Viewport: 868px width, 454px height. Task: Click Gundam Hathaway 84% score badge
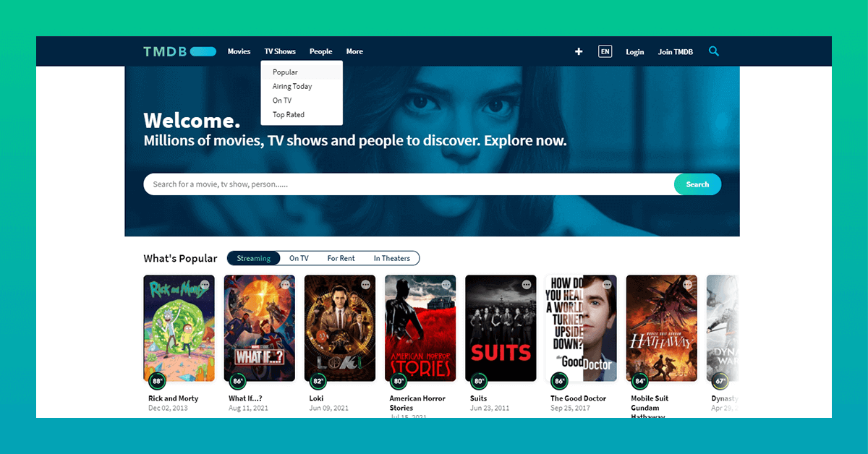tap(639, 381)
